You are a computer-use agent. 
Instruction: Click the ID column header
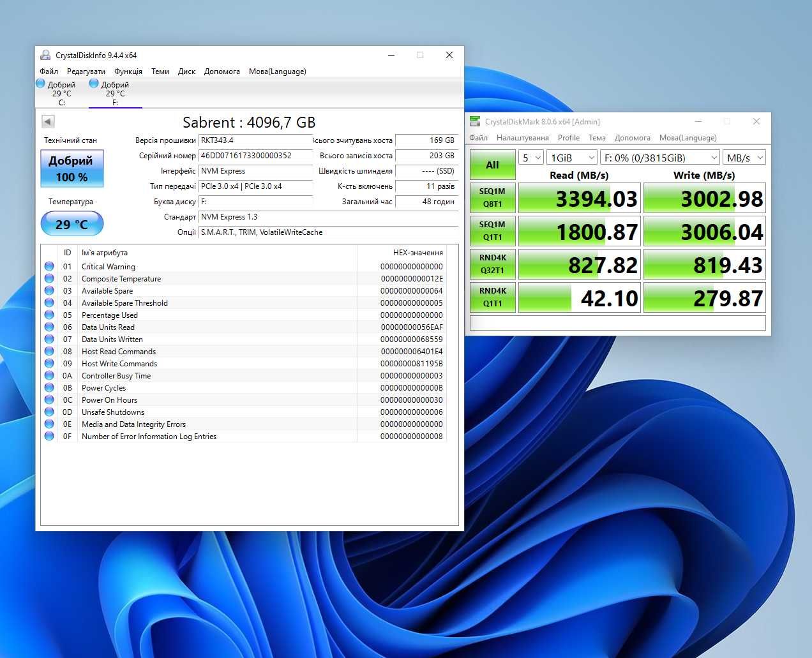click(68, 253)
